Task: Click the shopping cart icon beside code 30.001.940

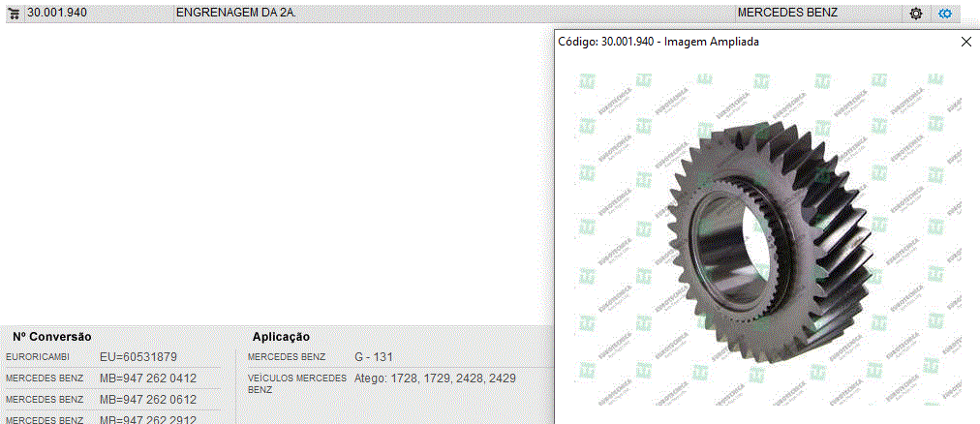Action: (15, 14)
